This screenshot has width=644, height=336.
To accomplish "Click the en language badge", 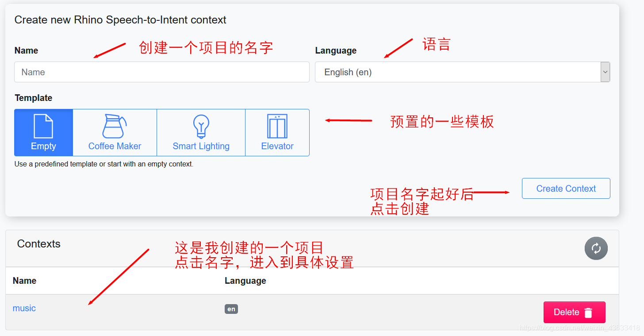I will (231, 309).
